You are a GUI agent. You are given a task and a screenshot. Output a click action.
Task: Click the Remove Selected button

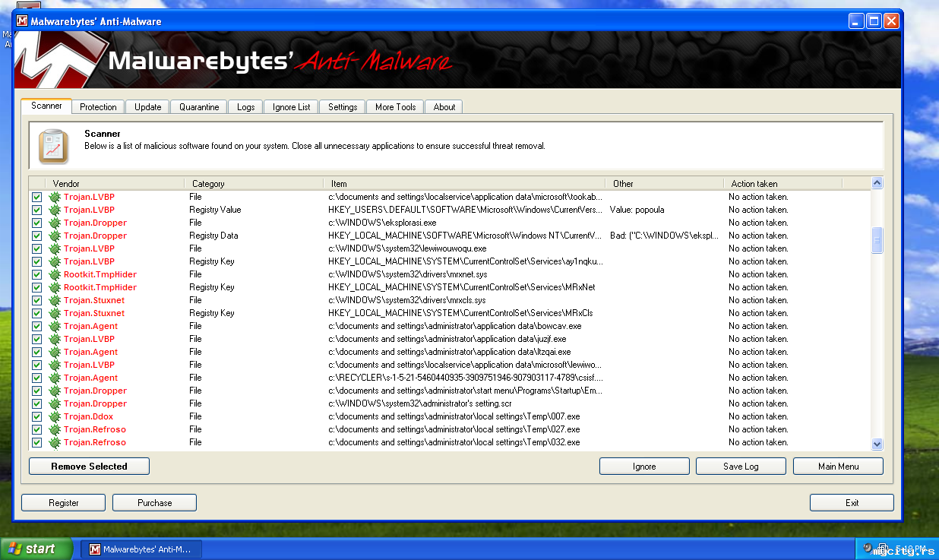point(89,467)
